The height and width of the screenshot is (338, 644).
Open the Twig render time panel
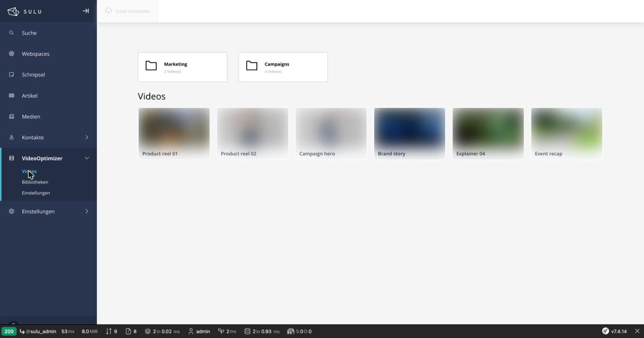227,331
